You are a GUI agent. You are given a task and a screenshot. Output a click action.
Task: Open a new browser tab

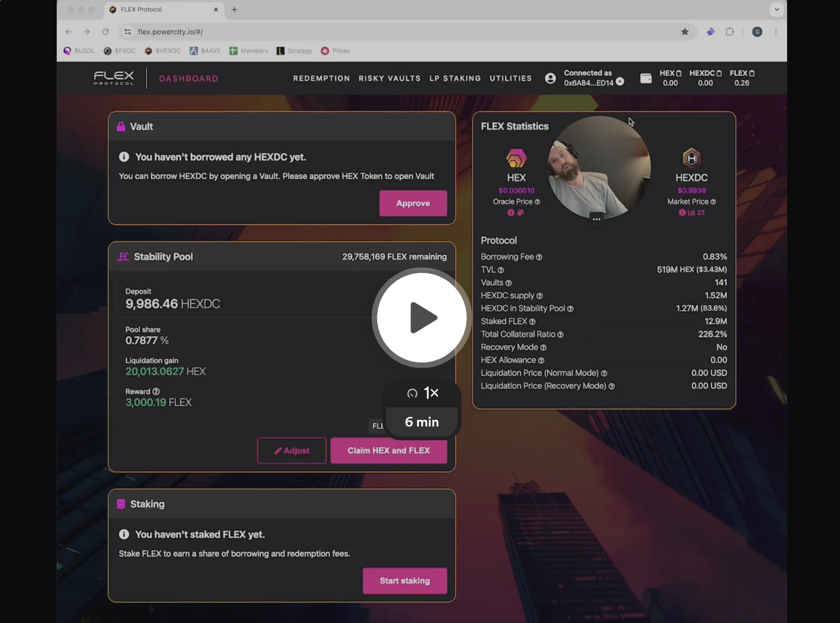tap(235, 10)
